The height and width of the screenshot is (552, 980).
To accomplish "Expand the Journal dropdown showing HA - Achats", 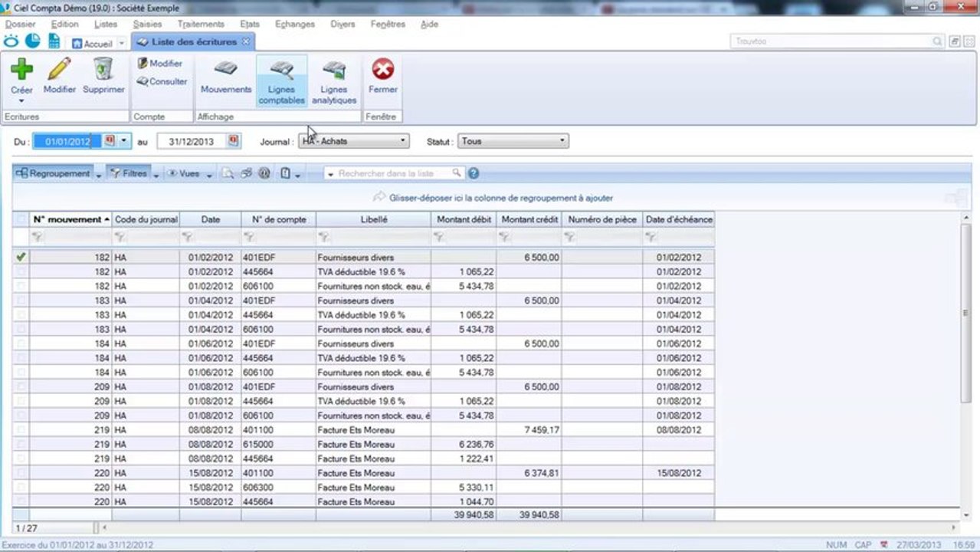I will point(403,141).
